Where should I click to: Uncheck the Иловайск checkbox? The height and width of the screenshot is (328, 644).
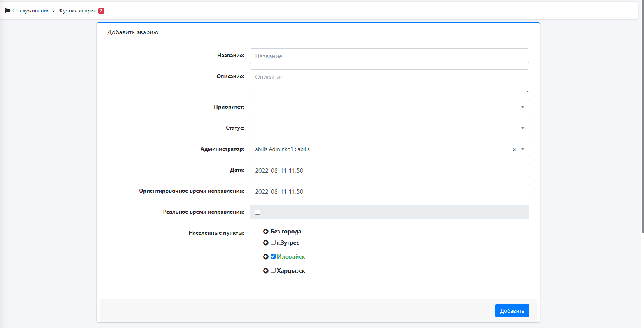pyautogui.click(x=273, y=256)
